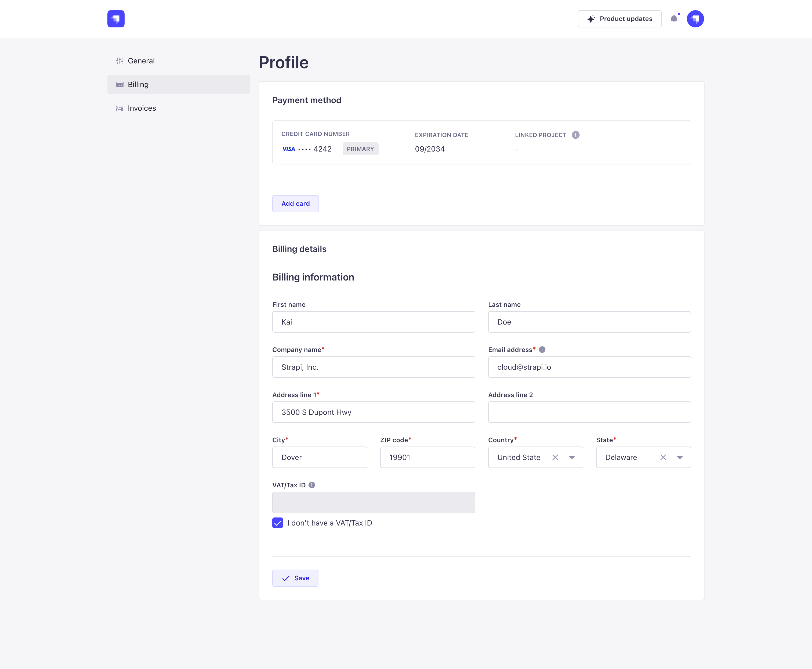Switch to the General section
Viewport: 812px width, 669px height.
[x=141, y=60]
